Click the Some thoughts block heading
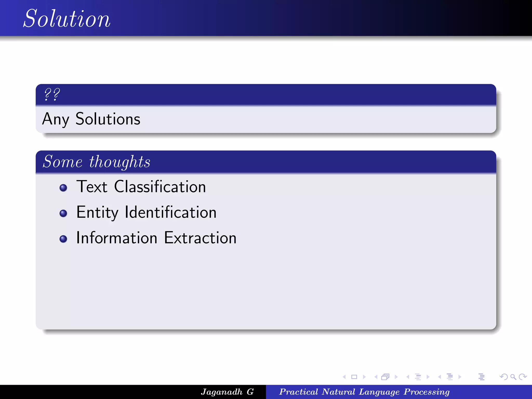This screenshot has width=532, height=399. [96, 162]
